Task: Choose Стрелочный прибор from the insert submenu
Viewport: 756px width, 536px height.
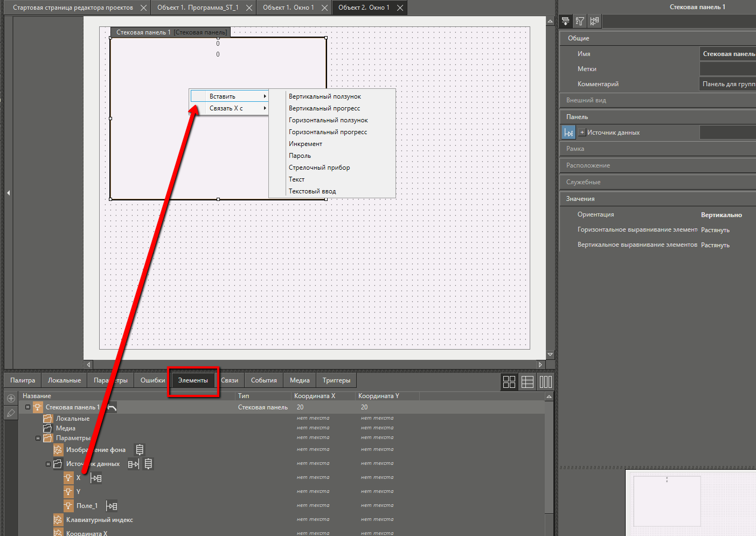Action: point(319,168)
